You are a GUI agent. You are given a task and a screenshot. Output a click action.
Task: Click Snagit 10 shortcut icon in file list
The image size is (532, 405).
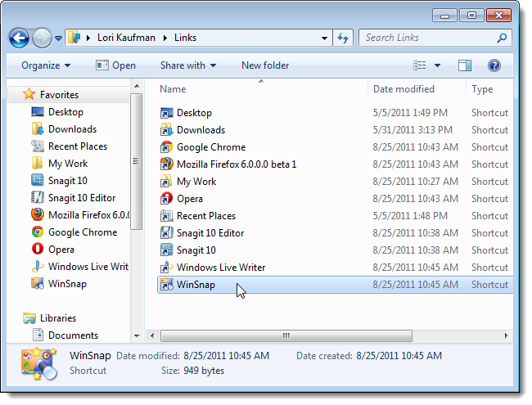click(x=166, y=250)
